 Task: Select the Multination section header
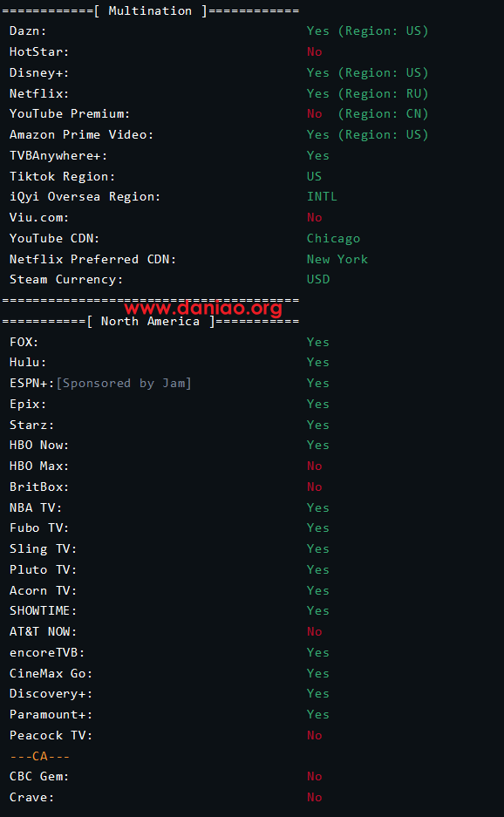point(150,11)
